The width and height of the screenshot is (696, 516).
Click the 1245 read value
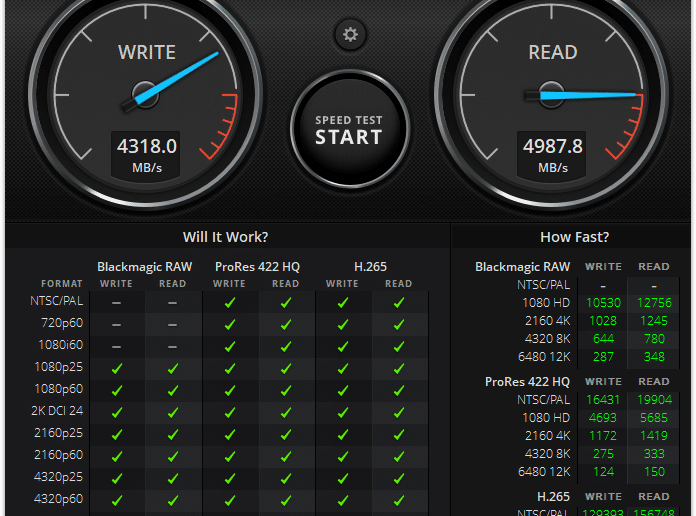pos(654,321)
